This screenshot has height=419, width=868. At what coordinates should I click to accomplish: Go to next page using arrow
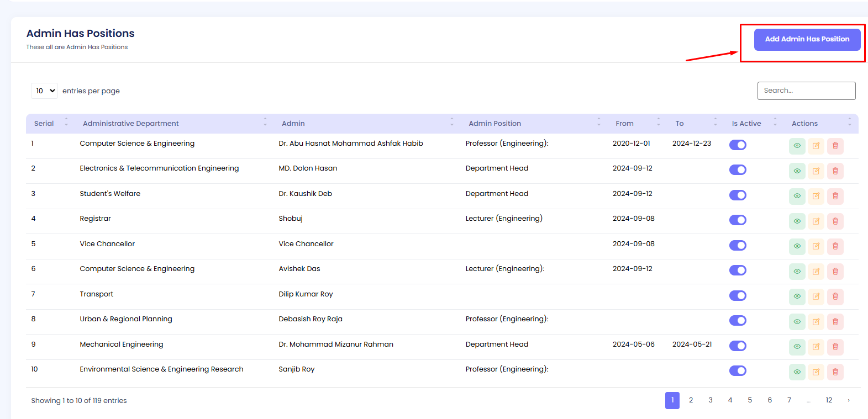(x=849, y=400)
